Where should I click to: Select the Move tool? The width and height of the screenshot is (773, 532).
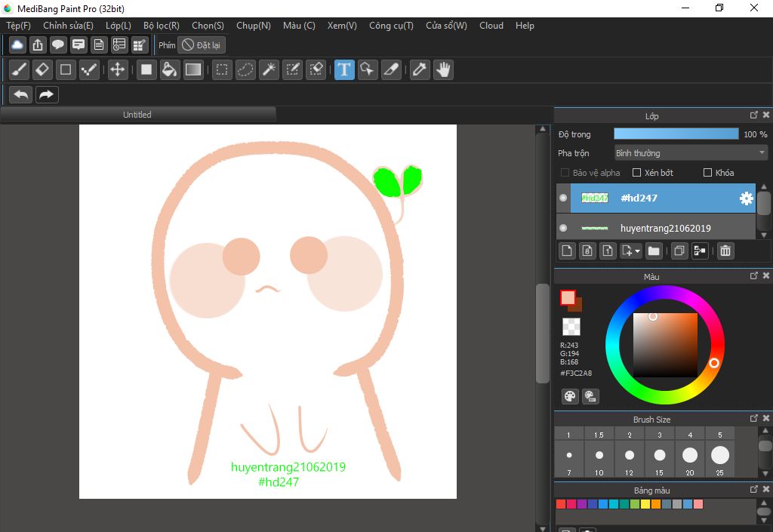[x=117, y=70]
